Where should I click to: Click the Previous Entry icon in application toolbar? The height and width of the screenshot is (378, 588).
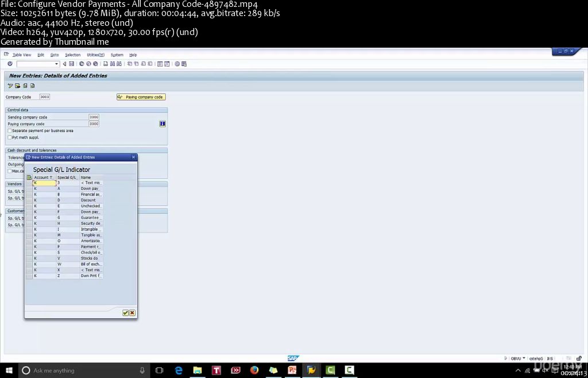click(25, 86)
